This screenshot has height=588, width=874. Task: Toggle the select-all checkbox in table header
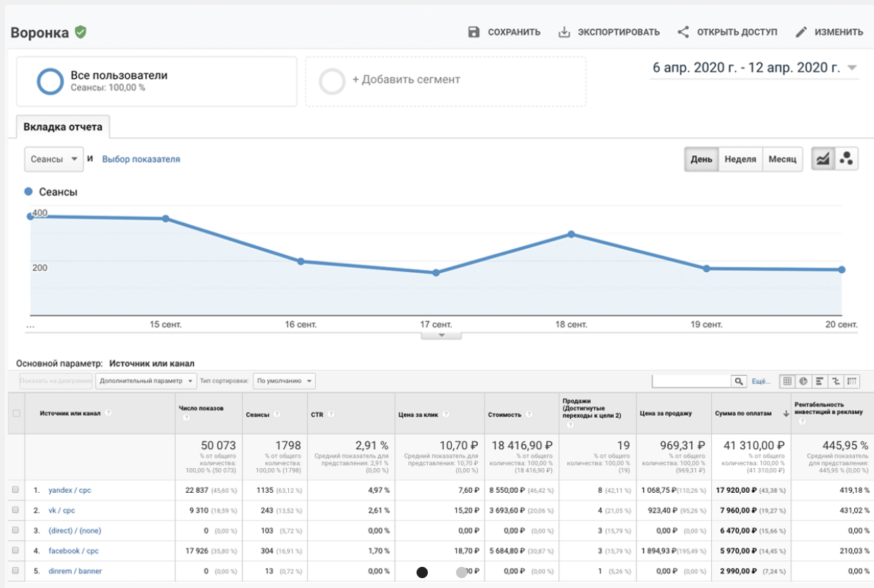16,414
